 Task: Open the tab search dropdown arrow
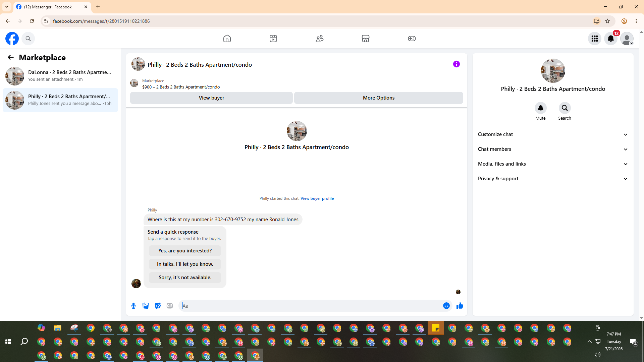7,7
